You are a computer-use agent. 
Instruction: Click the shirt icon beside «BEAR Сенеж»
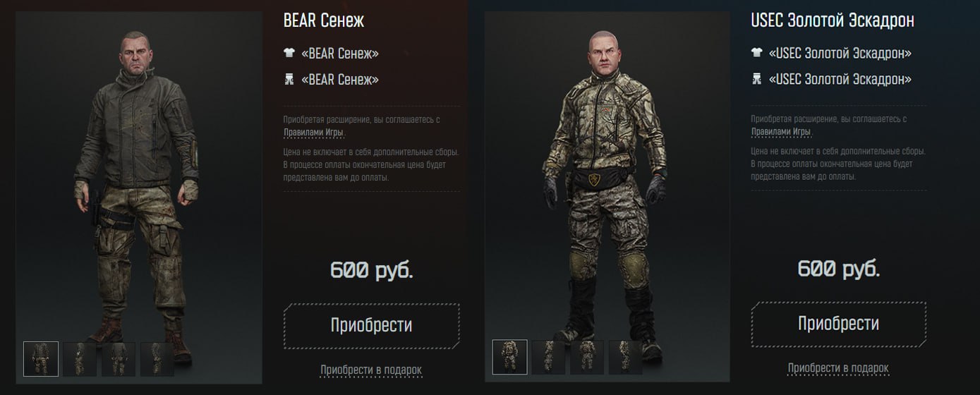tap(289, 53)
